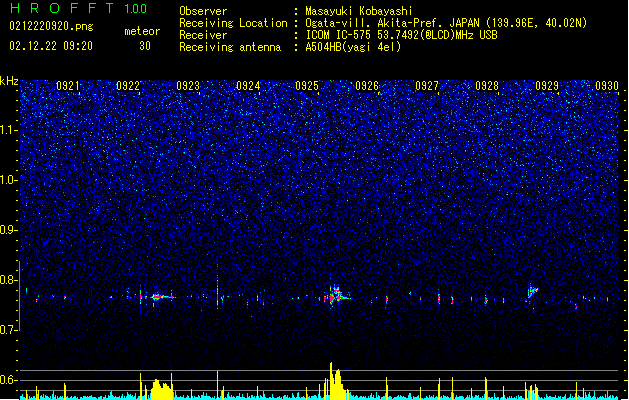
Task: Click the kHz axis unit label
Action: click(x=9, y=81)
